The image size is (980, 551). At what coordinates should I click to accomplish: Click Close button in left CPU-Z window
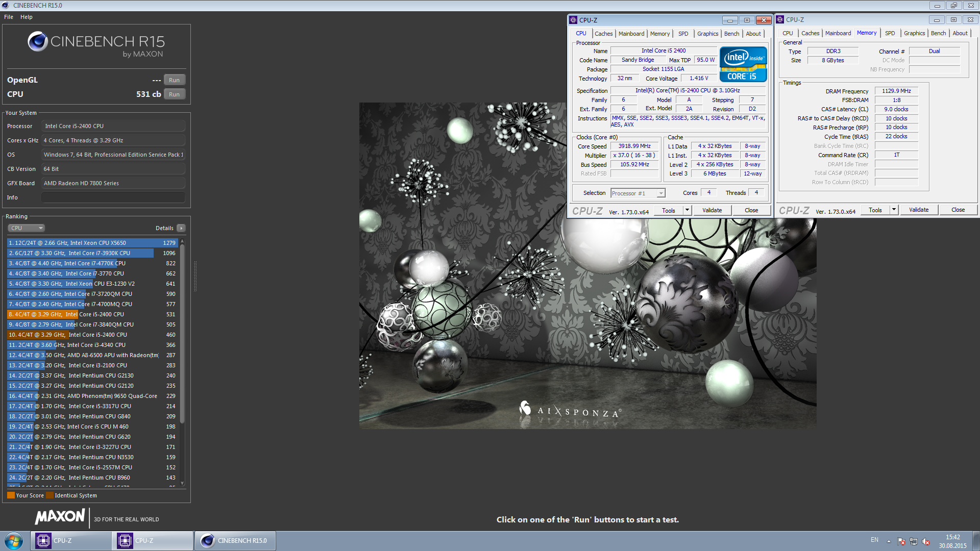point(751,210)
